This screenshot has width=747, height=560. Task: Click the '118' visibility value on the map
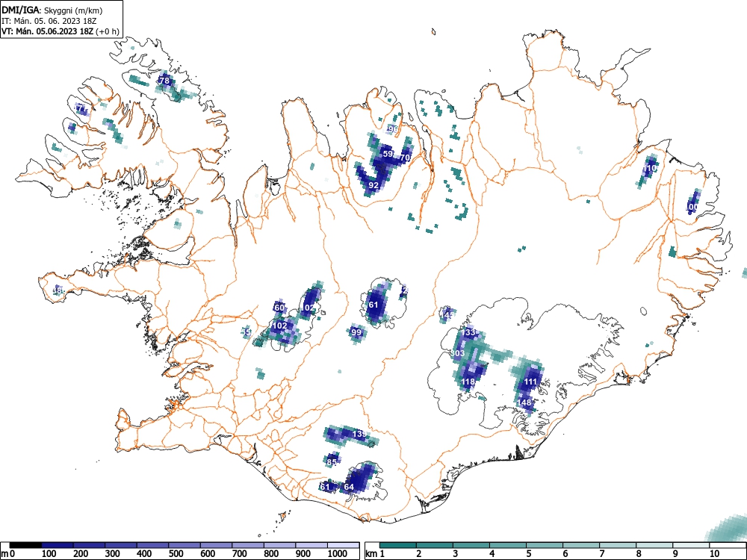pyautogui.click(x=468, y=382)
